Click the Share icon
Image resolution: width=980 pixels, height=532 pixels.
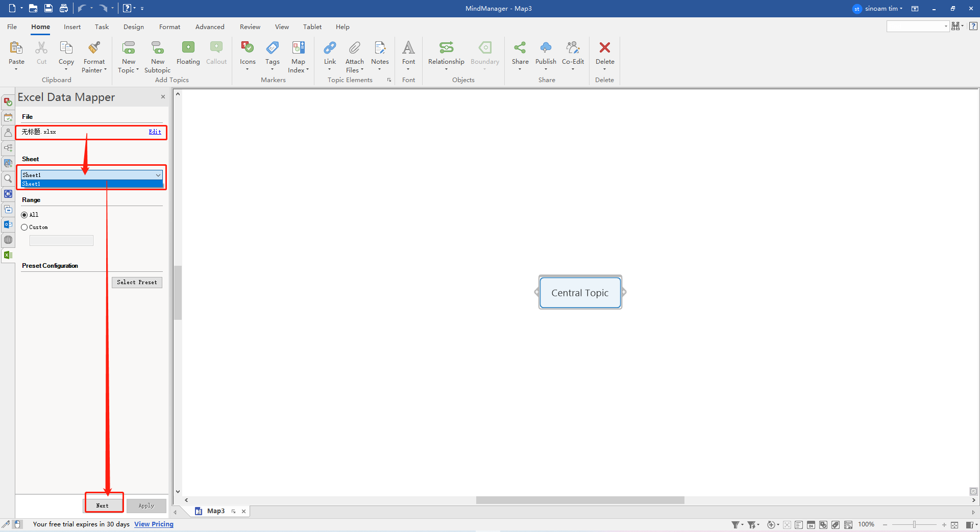[x=520, y=48]
